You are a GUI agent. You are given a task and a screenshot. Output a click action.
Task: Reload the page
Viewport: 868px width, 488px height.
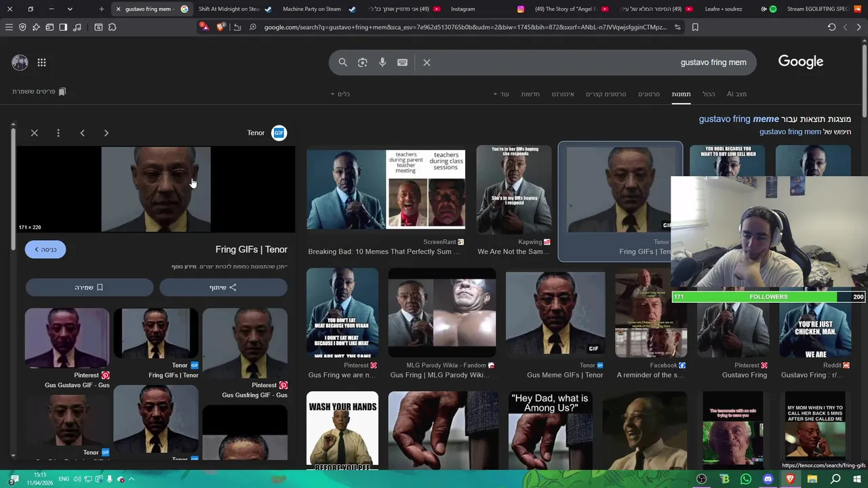pos(831,27)
